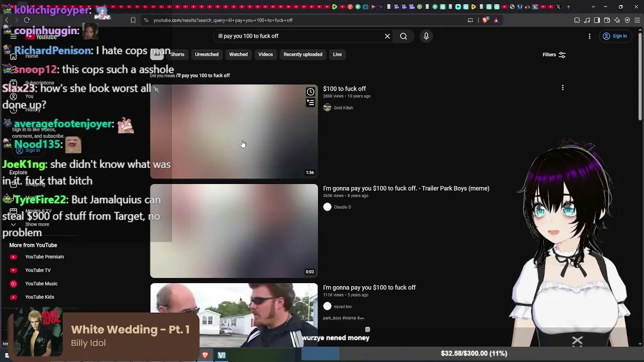Start voice search with the microphone
The height and width of the screenshot is (362, 644).
click(x=426, y=36)
